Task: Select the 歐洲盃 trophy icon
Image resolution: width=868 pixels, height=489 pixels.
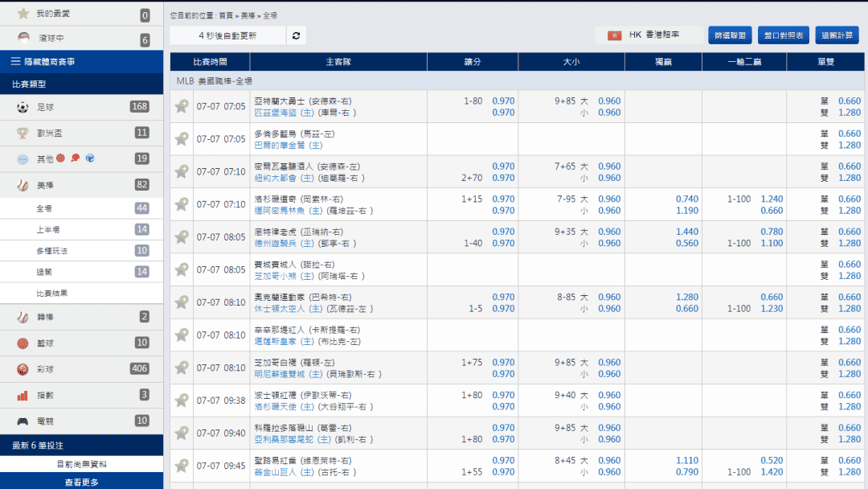Action: [23, 133]
